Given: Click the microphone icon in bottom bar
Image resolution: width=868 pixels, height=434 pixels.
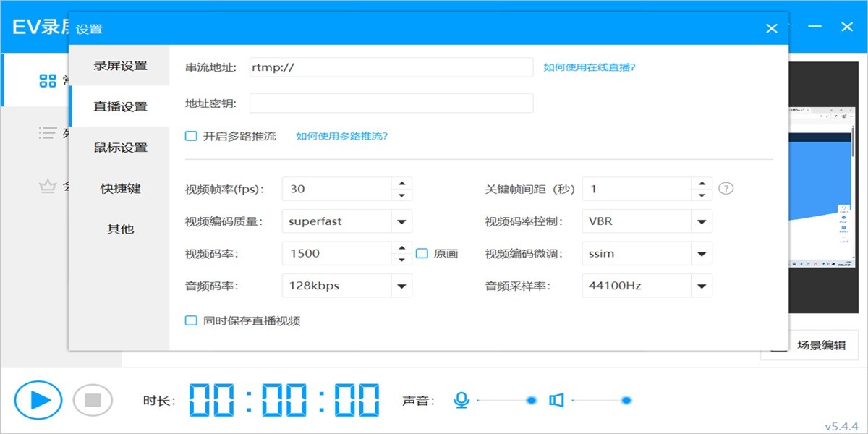Looking at the screenshot, I should tap(461, 399).
